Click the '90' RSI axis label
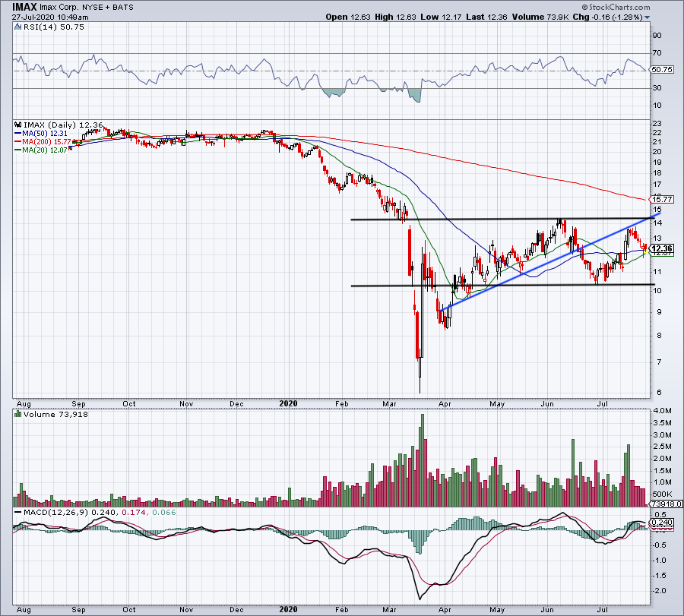The height and width of the screenshot is (616, 684). pyautogui.click(x=657, y=35)
